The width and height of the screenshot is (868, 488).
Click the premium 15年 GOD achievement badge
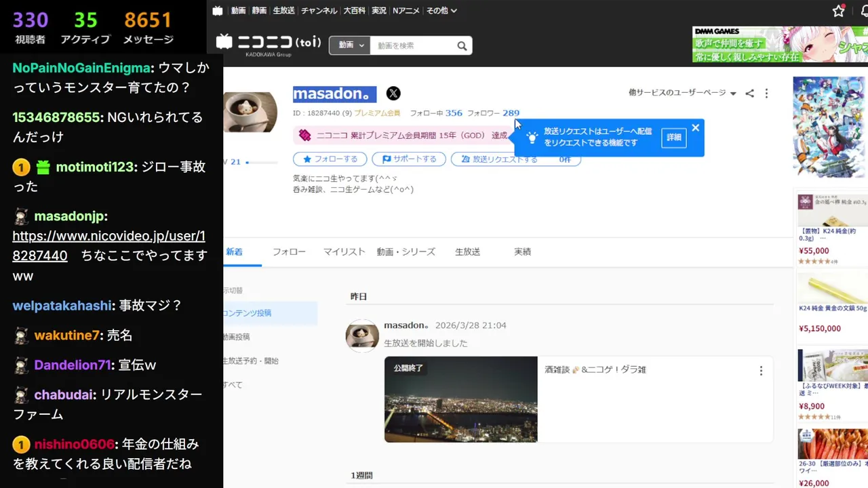coord(403,136)
